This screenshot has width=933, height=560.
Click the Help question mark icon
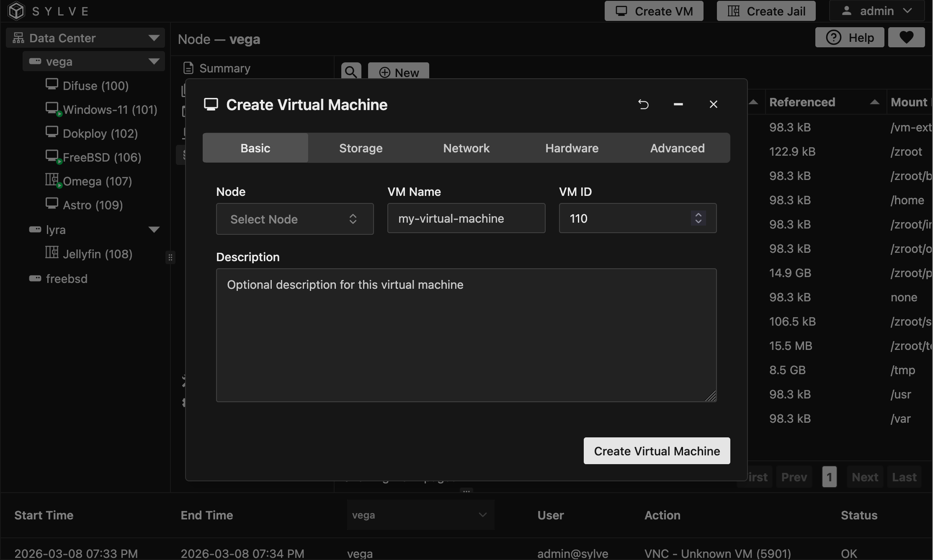tap(834, 37)
